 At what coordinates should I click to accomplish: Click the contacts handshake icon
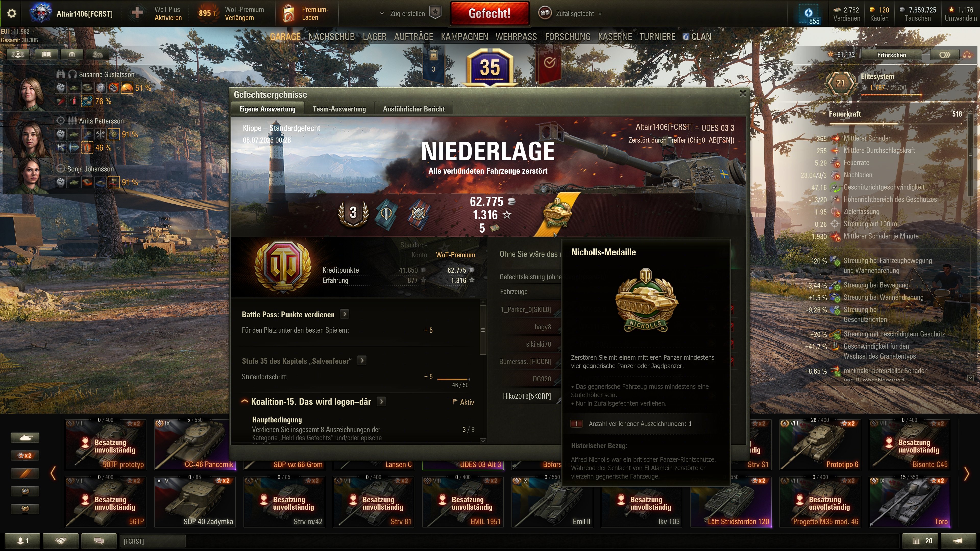coord(61,541)
